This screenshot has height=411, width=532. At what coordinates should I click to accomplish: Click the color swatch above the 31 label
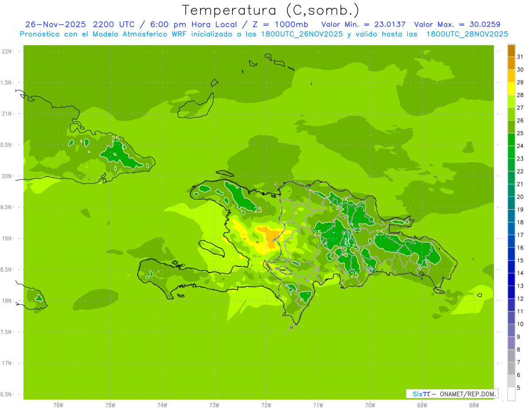pyautogui.click(x=511, y=51)
